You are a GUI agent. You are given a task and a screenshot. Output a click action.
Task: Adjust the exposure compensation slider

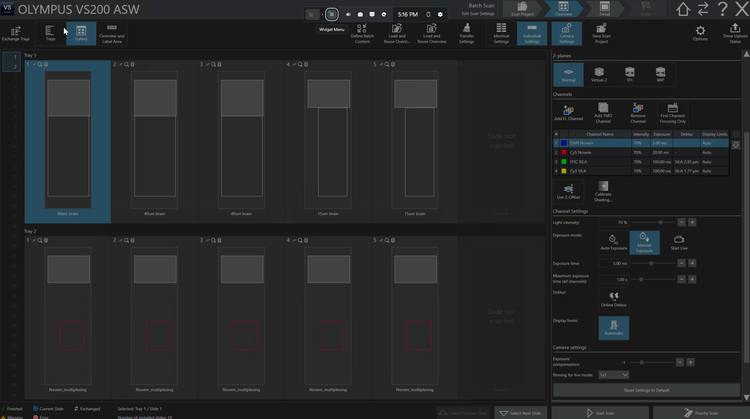(642, 362)
